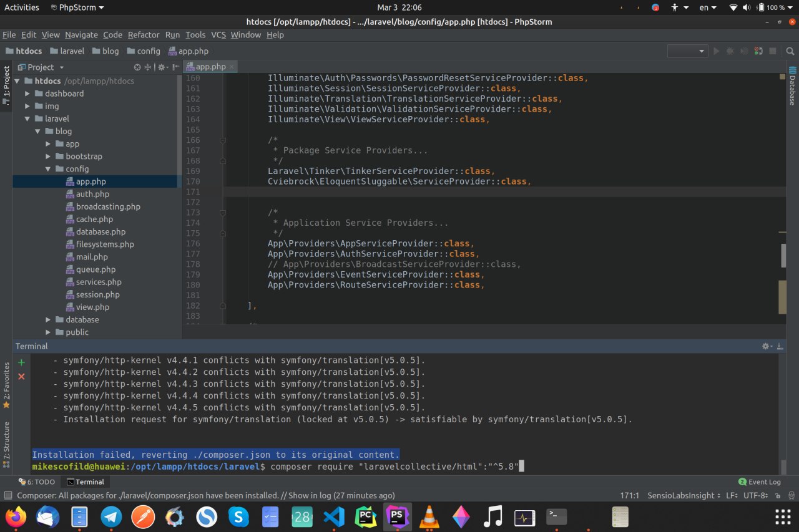
Task: Click the terminal scrollbar thumb
Action: 783,467
